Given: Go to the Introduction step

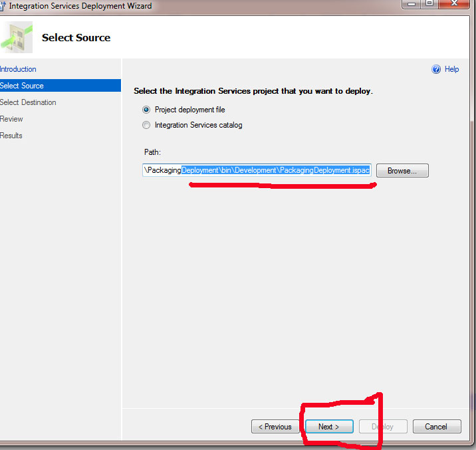Looking at the screenshot, I should (x=18, y=69).
